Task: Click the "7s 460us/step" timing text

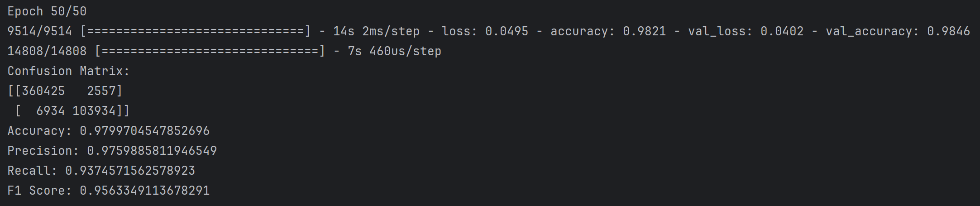Action: [394, 51]
